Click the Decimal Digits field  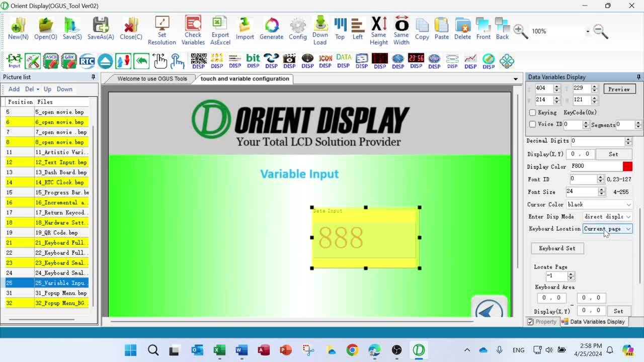pos(597,141)
